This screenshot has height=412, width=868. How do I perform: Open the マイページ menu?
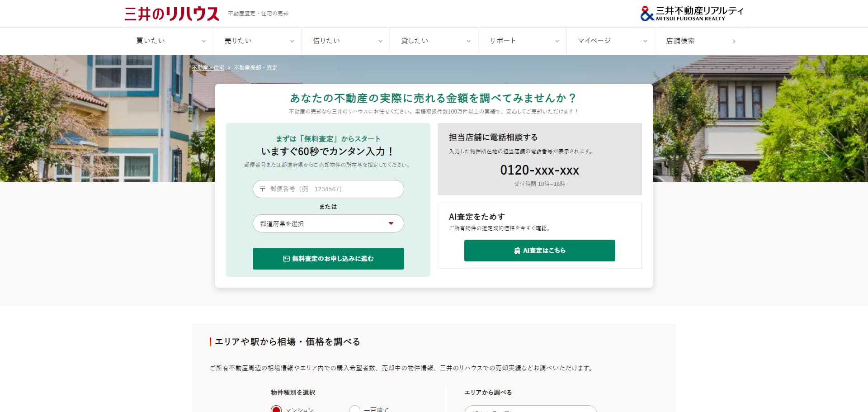pyautogui.click(x=610, y=41)
